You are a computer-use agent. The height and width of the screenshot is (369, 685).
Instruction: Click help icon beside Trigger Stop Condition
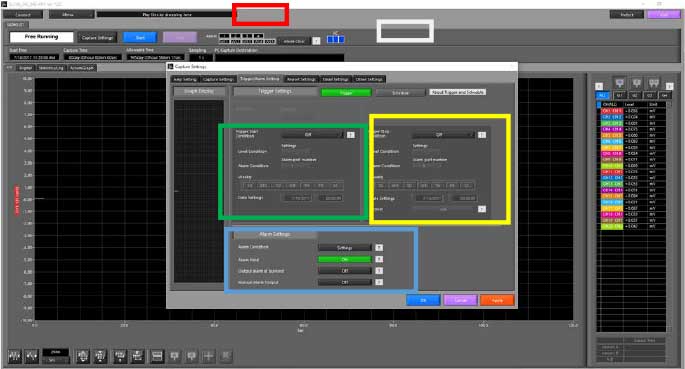(x=481, y=135)
